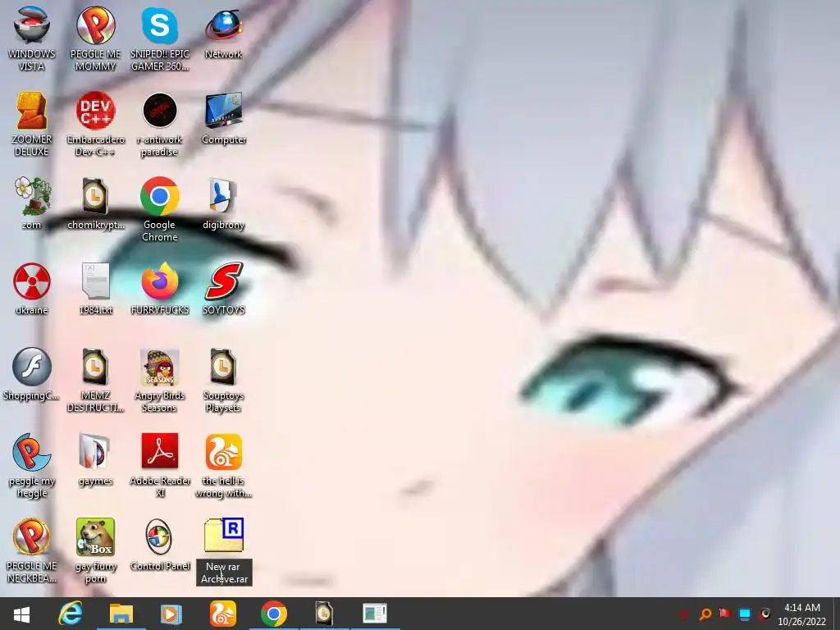Viewport: 840px width, 630px height.
Task: Open File Explorer from the taskbar
Action: coord(121,614)
